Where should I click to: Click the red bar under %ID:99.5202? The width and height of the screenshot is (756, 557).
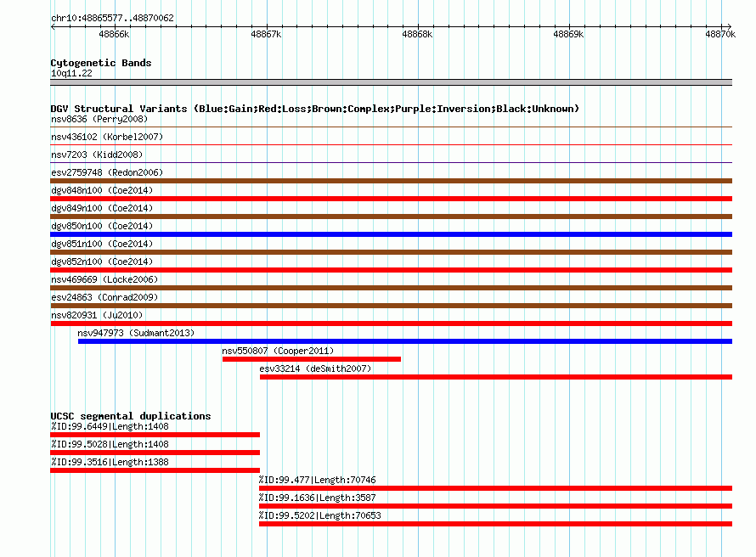(495, 524)
